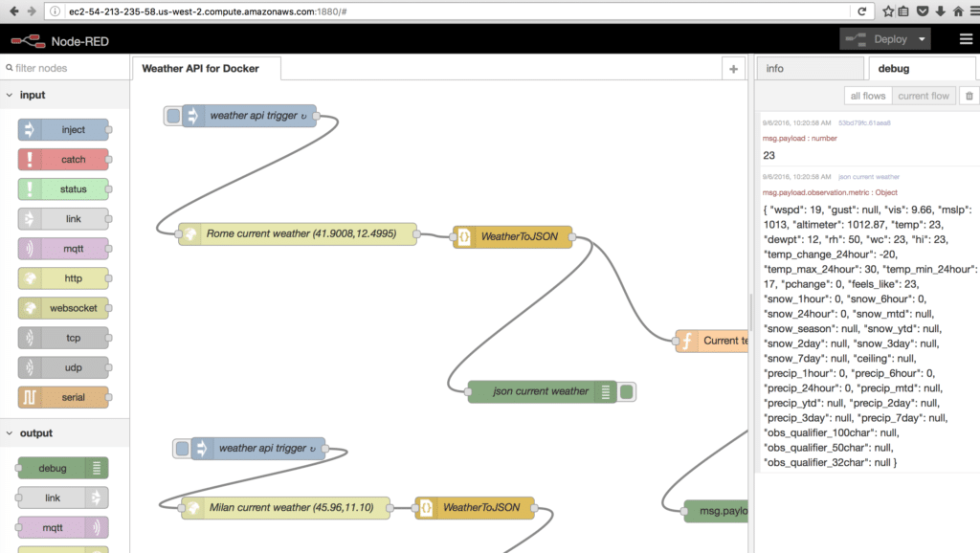Open the Node-RED hamburger menu

[966, 39]
